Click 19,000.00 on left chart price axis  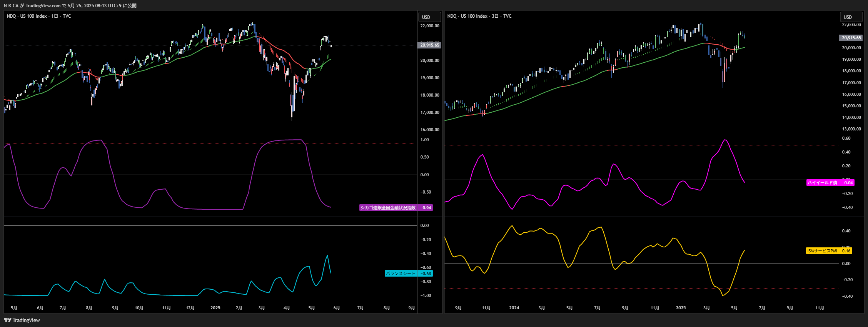click(430, 78)
